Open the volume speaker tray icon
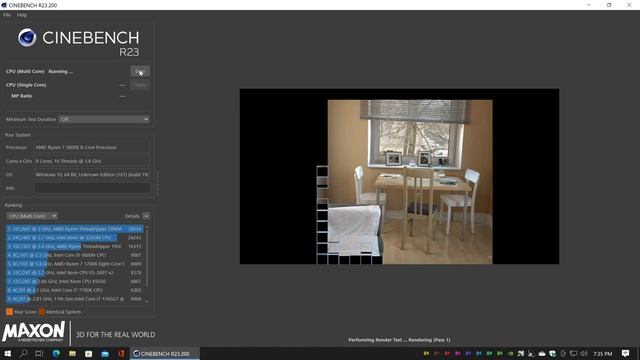640x360 pixels. 584,353
